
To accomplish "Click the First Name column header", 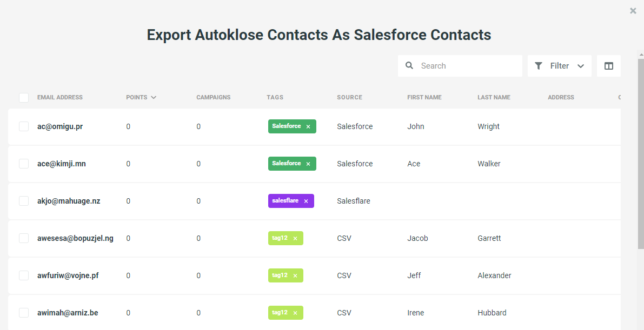I will point(424,97).
